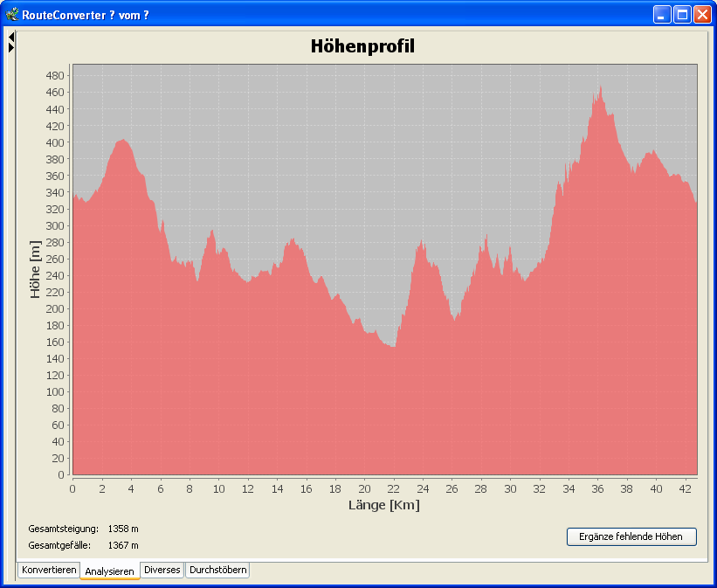The width and height of the screenshot is (717, 588).
Task: Click the Gesamtgefälle value 1367 m
Action: (x=123, y=545)
